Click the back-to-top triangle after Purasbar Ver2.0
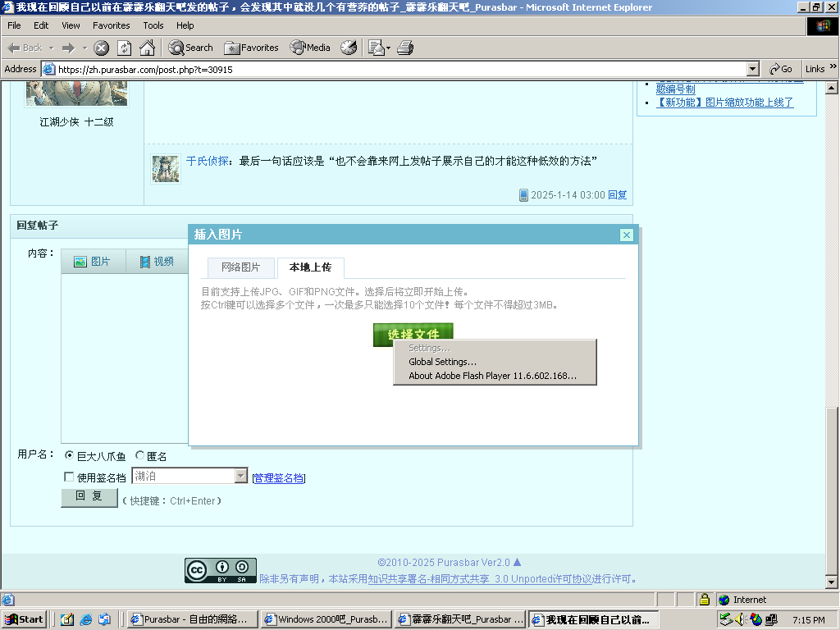 pyautogui.click(x=517, y=562)
